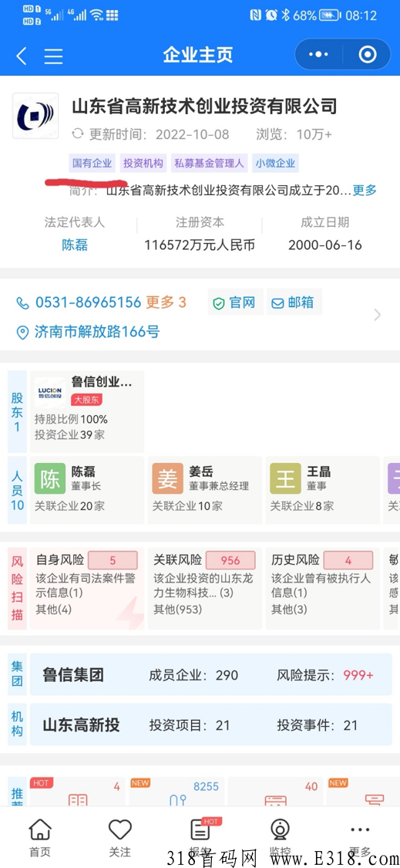Open the 股东 1 shareholders section label
This screenshot has width=400, height=868.
17,412
